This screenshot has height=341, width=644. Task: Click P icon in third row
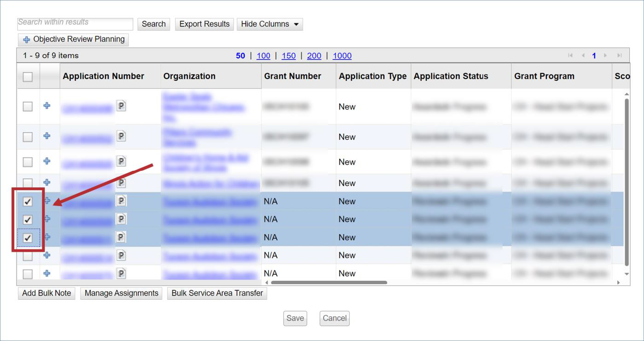coord(121,161)
